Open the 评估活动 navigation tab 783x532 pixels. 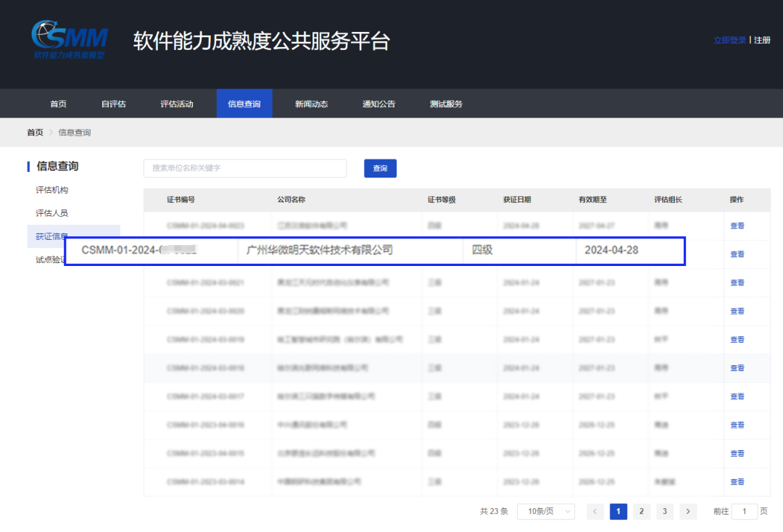coord(177,104)
